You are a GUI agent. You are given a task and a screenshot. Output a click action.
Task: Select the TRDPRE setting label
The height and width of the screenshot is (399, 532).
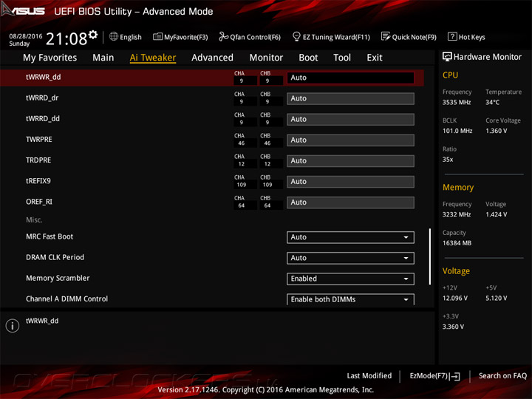[x=38, y=160]
